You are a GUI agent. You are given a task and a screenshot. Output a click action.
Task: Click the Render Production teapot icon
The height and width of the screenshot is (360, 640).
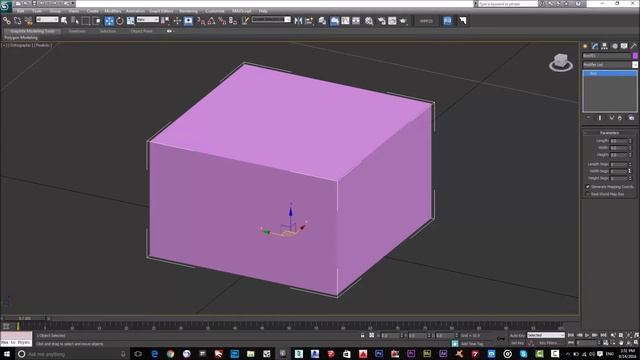click(403, 20)
